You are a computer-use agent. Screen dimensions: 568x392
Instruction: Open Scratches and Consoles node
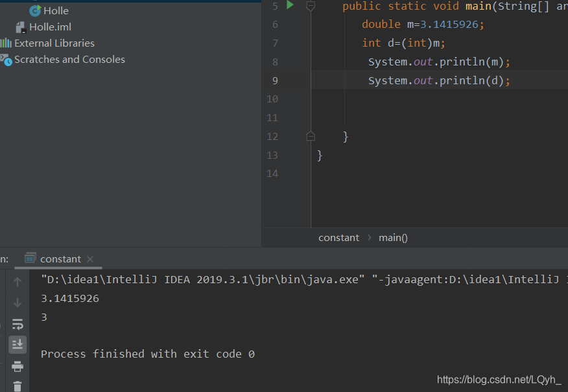pos(69,60)
